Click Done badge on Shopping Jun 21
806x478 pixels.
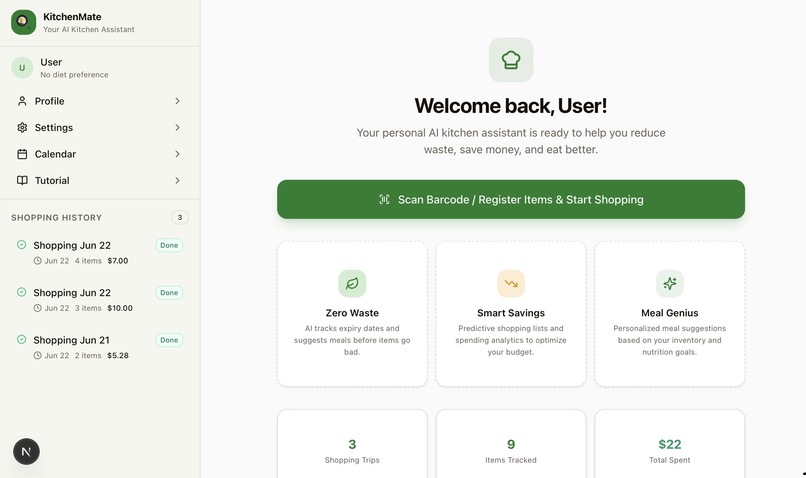(x=169, y=340)
